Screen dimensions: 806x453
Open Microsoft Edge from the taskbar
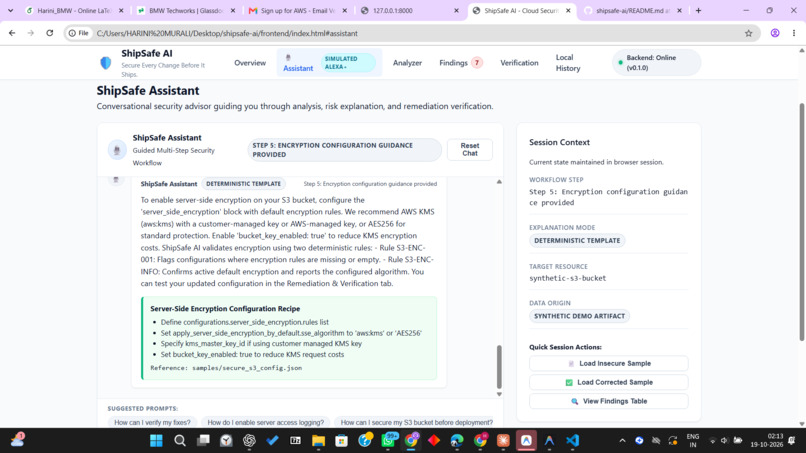pos(456,441)
